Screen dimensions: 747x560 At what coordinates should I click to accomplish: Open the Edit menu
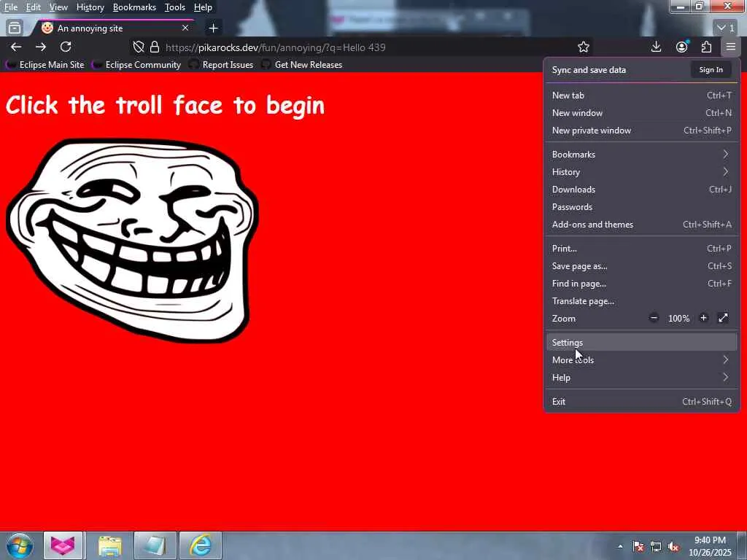[34, 7]
